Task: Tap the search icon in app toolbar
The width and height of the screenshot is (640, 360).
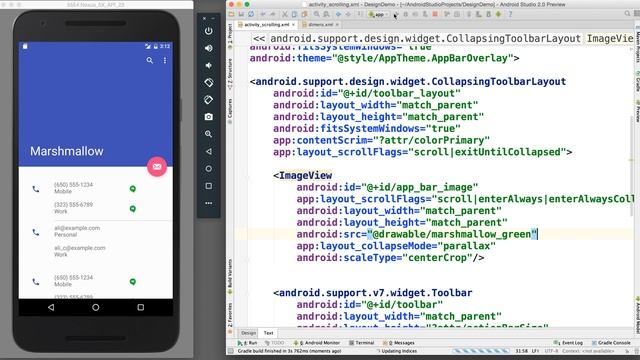Action: (150, 60)
